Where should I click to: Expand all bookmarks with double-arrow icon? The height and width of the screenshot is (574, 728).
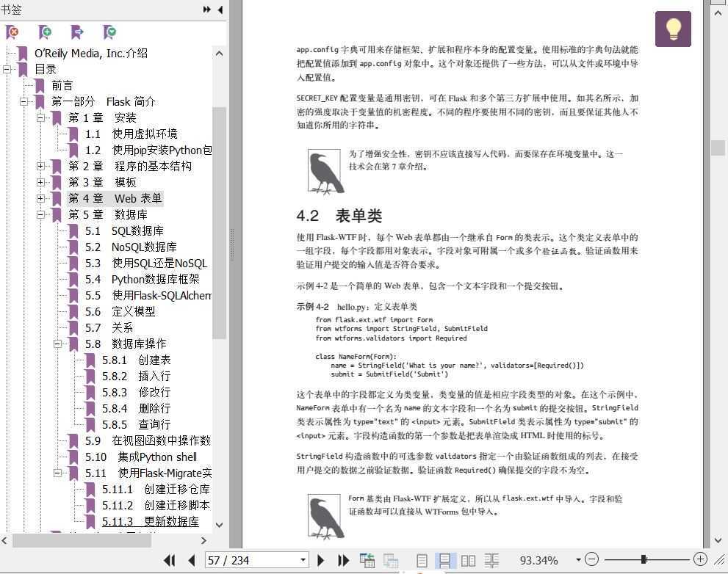click(206, 10)
